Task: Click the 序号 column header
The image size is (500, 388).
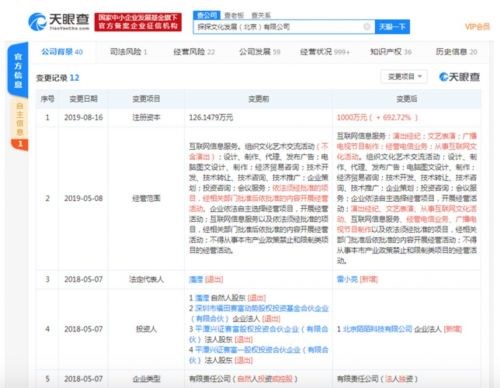Action: (47, 99)
